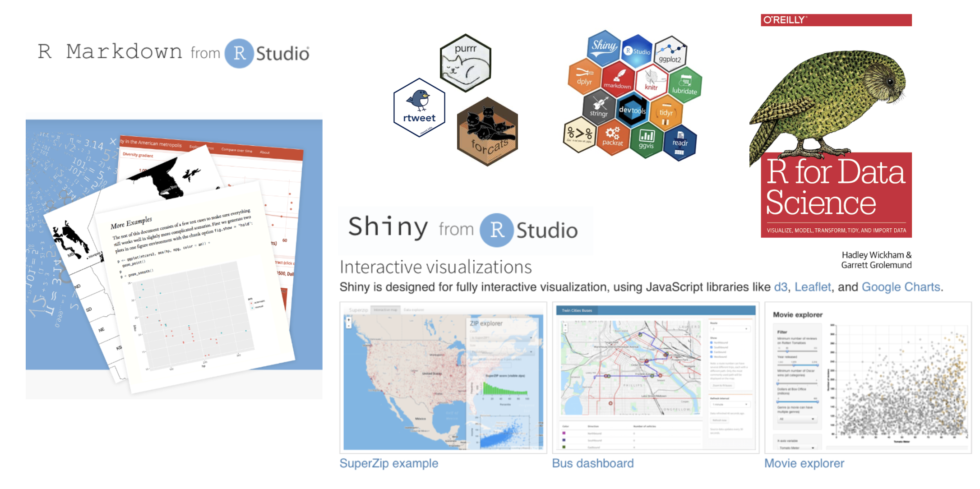
Task: Click the dplyr hexagon icon
Action: tap(584, 76)
